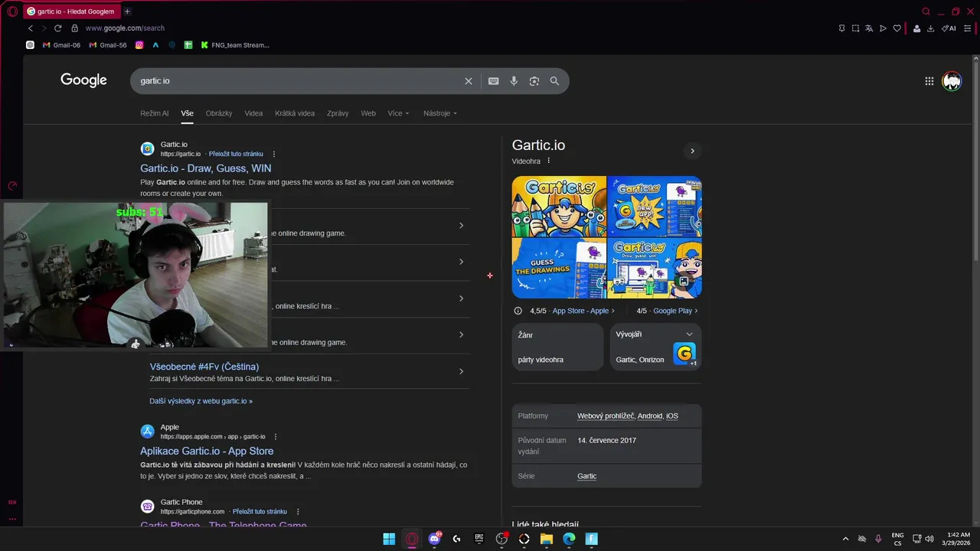Open the Instagram bookmark icon
The width and height of the screenshot is (980, 551).
[139, 45]
